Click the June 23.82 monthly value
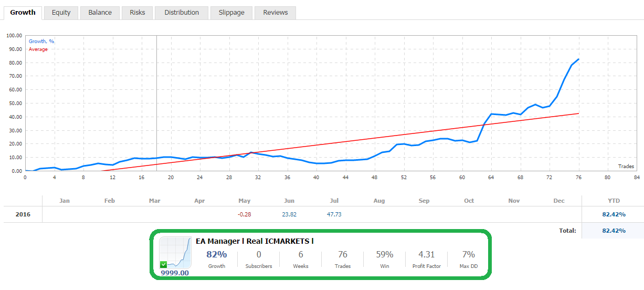 (x=289, y=214)
